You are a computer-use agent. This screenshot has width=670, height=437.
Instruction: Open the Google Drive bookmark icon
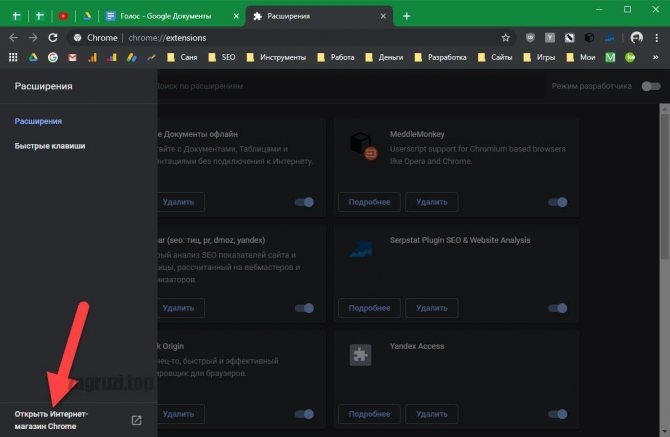pos(33,57)
